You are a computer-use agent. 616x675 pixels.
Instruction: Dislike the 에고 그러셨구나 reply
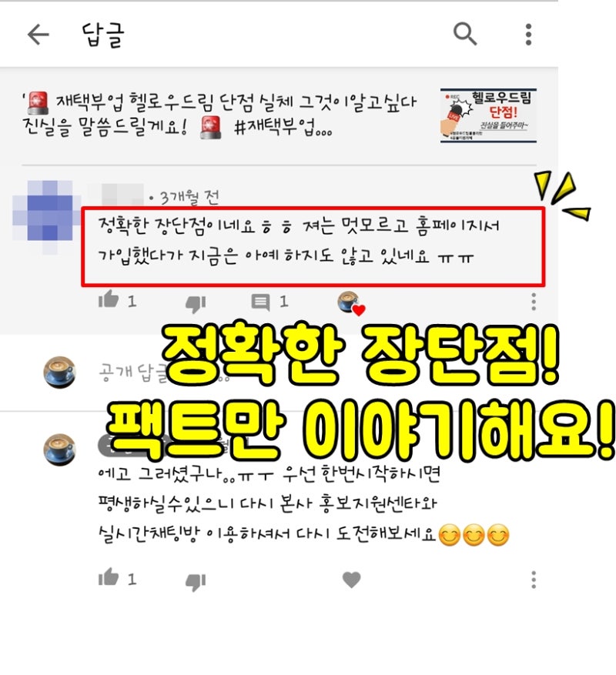point(196,582)
